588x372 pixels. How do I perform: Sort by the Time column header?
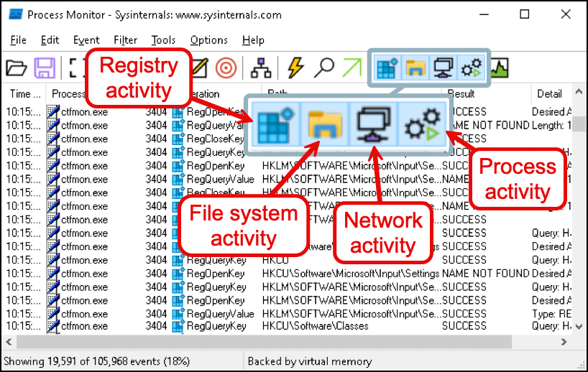pyautogui.click(x=25, y=93)
